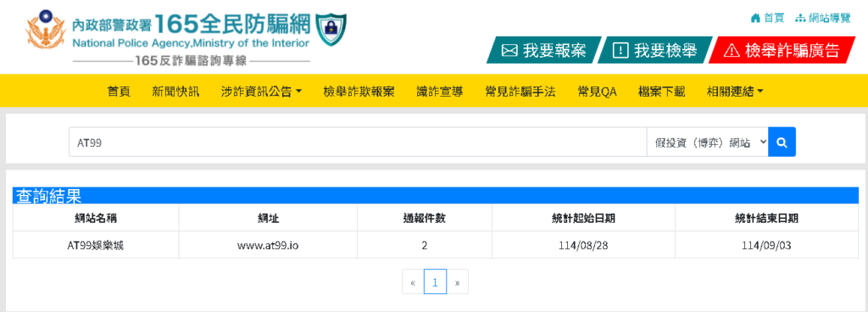Screen dimensions: 868x312
Task: Open the 檢舉詐欺報案 menu item
Action: coord(359,92)
